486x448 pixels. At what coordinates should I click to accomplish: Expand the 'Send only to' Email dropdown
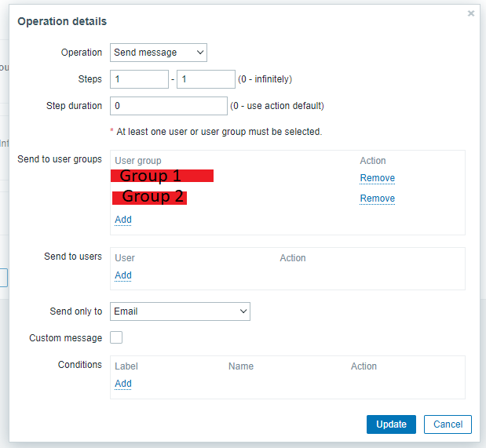coord(180,311)
